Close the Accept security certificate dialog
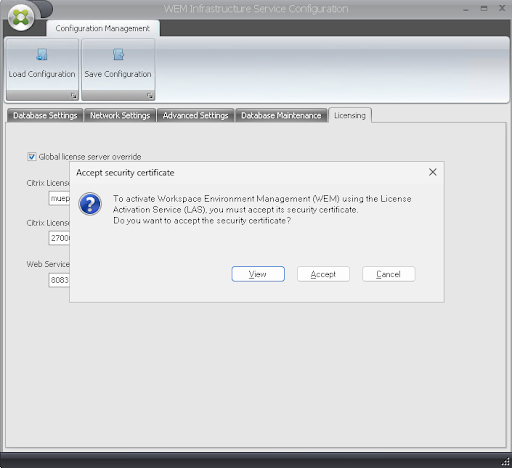 433,172
